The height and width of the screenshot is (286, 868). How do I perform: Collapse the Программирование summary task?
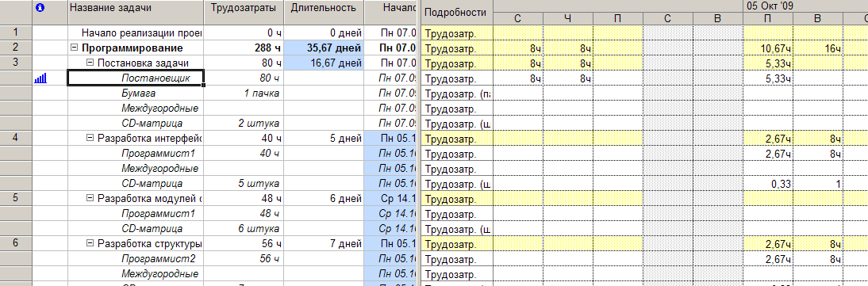[74, 48]
